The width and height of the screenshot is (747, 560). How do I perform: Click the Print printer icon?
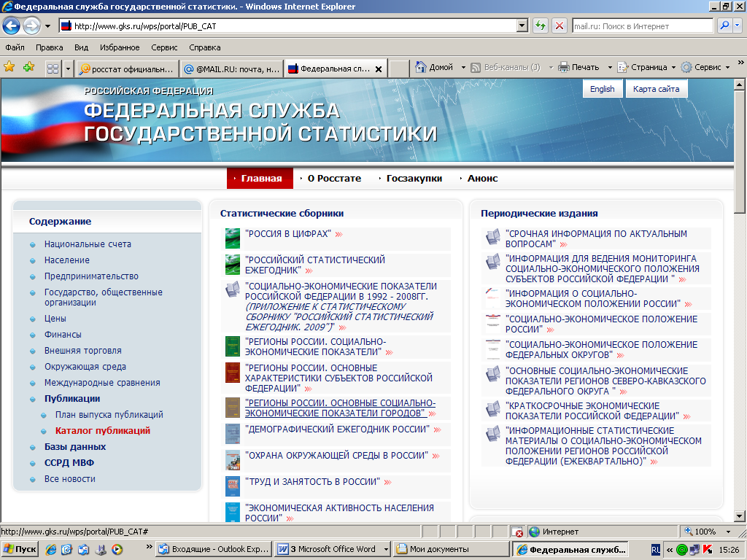564,67
